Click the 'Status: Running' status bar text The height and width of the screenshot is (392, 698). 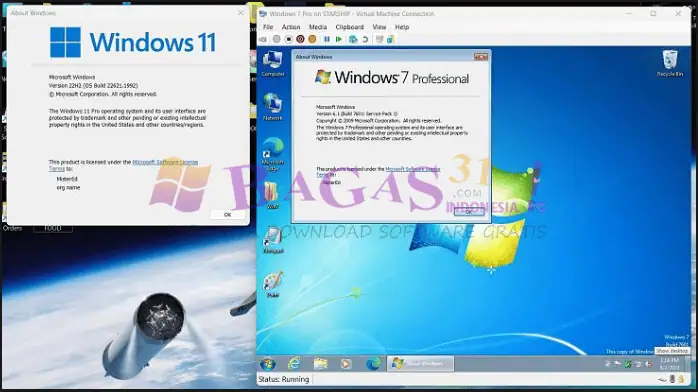(284, 379)
